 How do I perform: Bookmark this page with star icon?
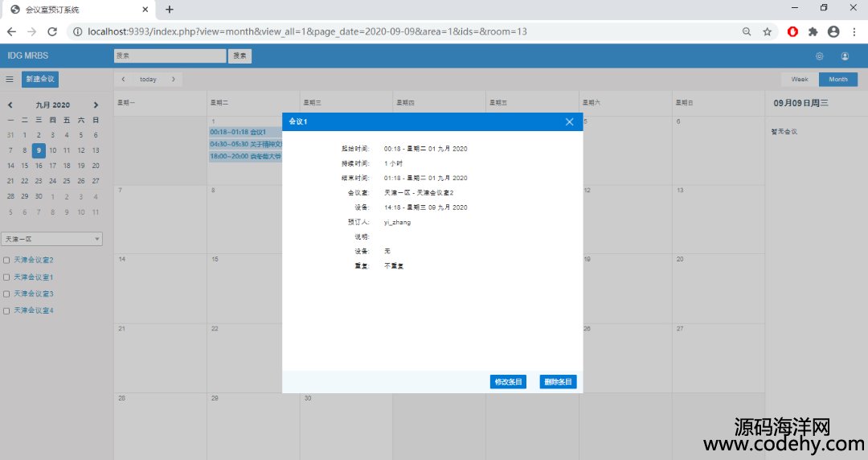click(x=767, y=31)
